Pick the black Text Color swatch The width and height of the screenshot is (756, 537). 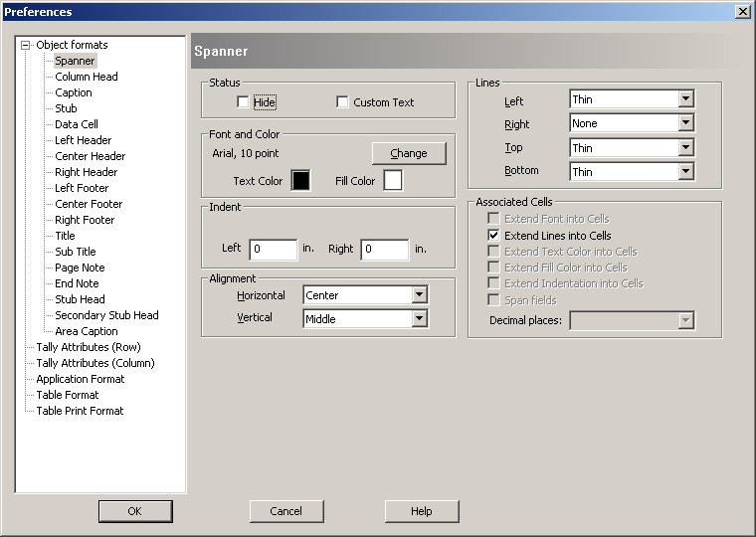click(300, 180)
